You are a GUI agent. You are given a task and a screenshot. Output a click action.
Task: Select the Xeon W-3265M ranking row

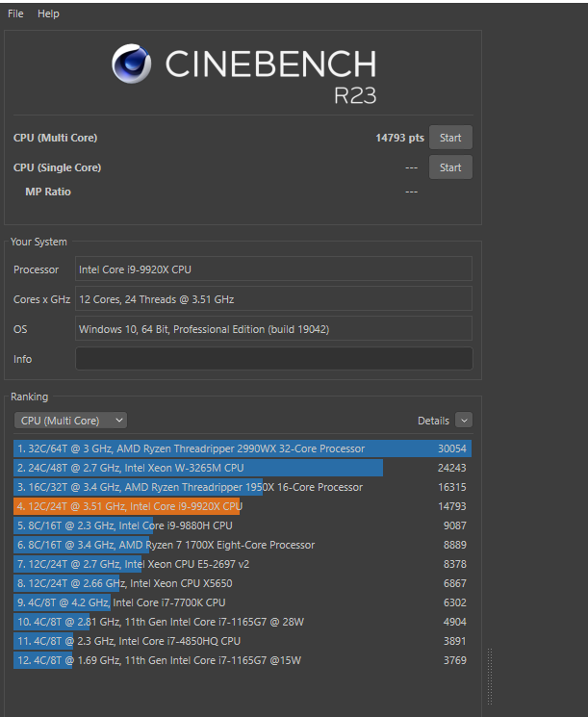coord(243,468)
